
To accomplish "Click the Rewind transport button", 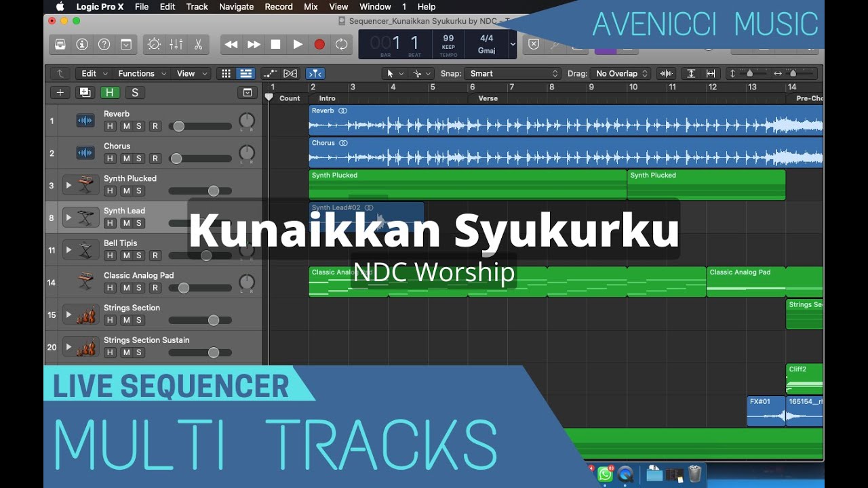I will click(x=231, y=44).
